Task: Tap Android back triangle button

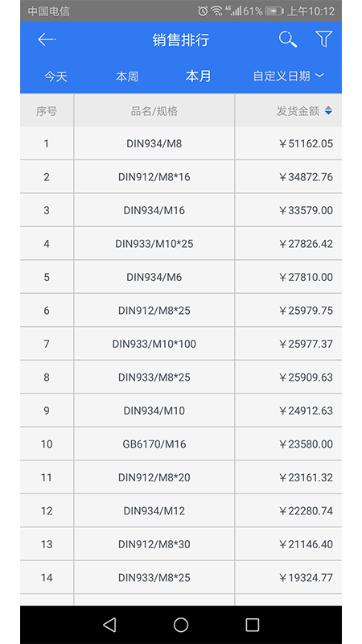Action: [x=109, y=625]
